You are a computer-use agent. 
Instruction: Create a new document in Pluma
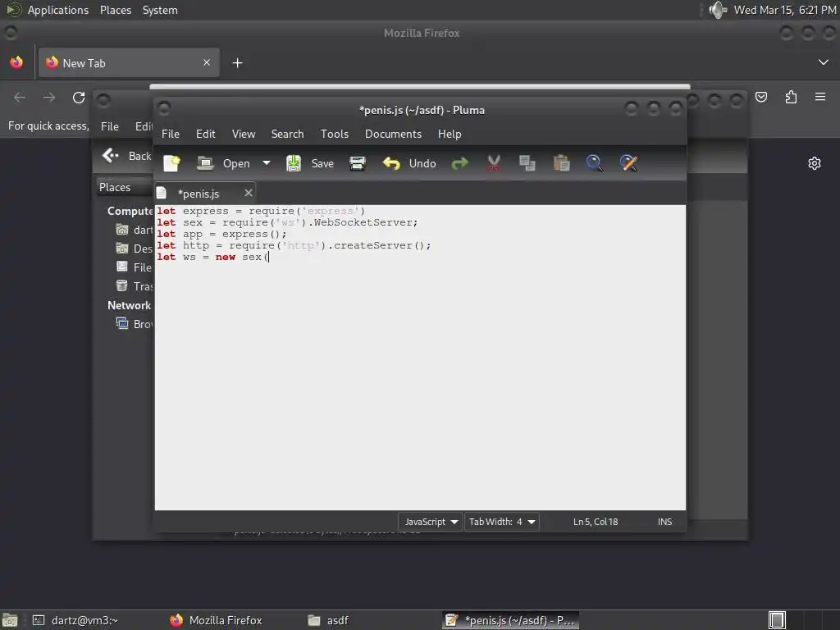pyautogui.click(x=172, y=163)
